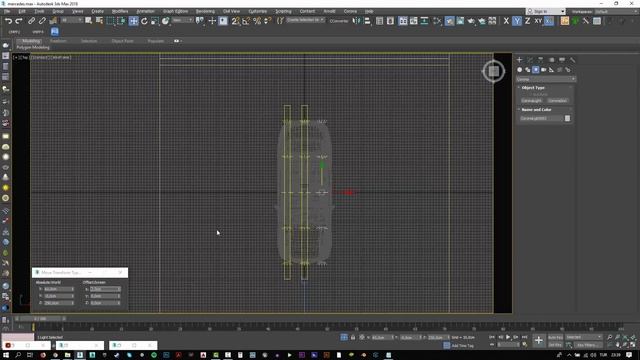Open the Rendering menu
This screenshot has height=360, width=640.
point(205,11)
